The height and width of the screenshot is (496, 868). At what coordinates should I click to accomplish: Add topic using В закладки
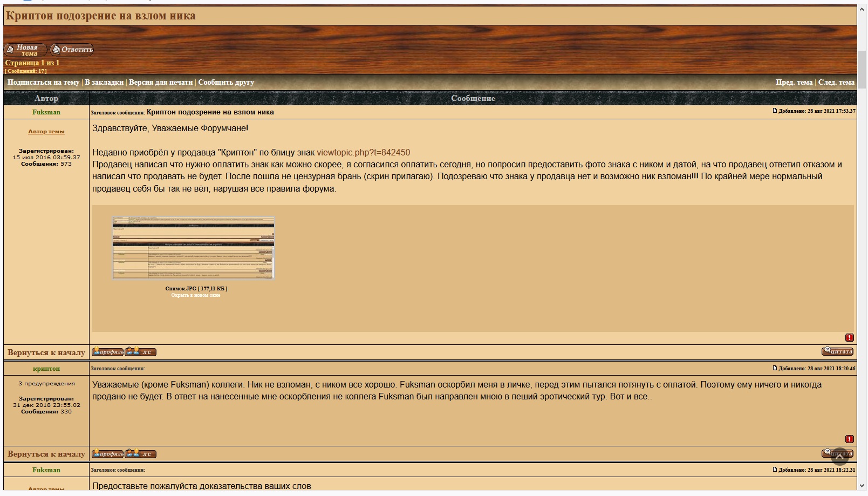click(104, 83)
